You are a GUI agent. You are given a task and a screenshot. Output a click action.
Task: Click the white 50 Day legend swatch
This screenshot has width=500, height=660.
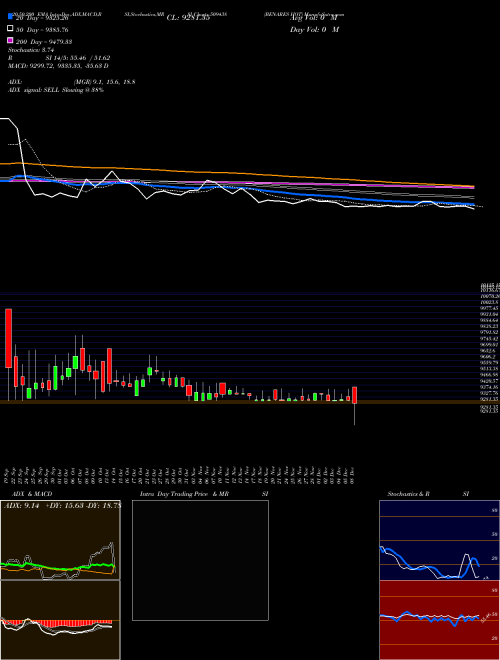coord(11,29)
